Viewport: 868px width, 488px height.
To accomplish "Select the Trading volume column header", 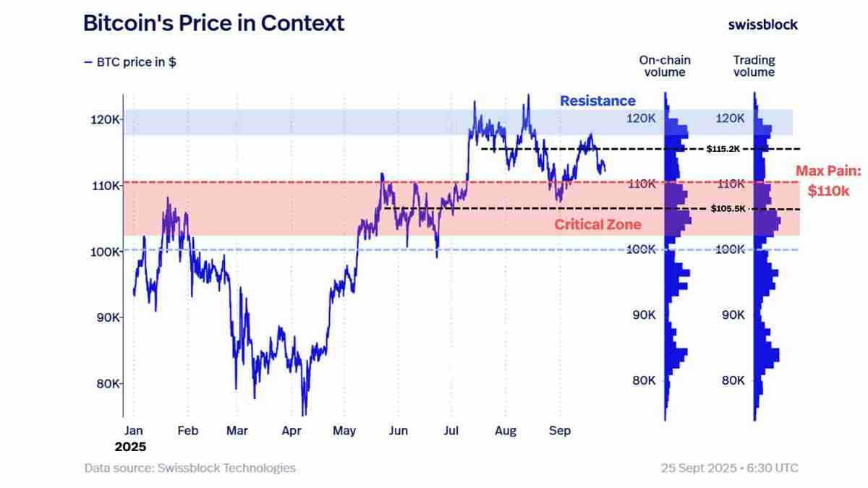I will [x=754, y=66].
